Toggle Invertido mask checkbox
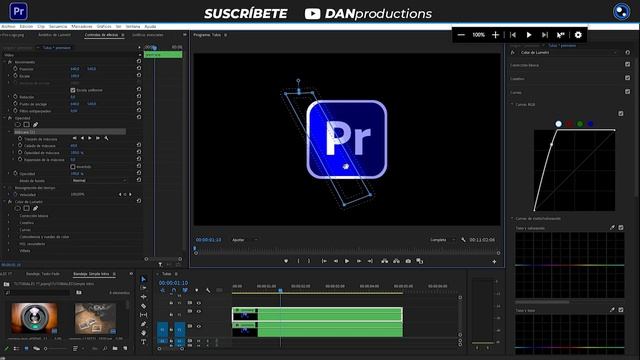Image resolution: width=640 pixels, height=360 pixels. click(73, 167)
